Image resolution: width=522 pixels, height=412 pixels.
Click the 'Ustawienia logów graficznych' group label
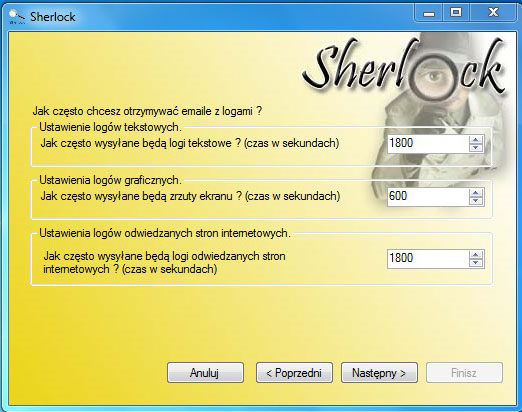point(110,180)
